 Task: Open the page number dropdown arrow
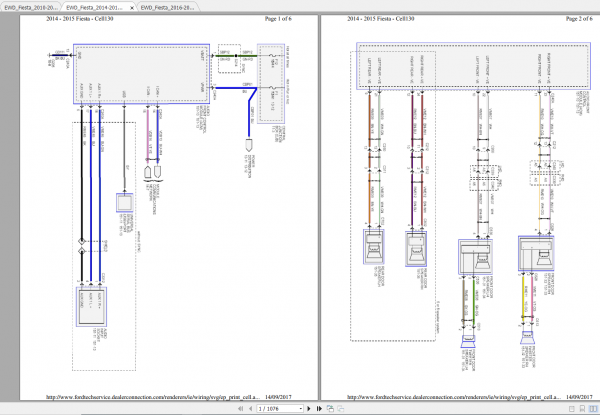[x=301, y=408]
